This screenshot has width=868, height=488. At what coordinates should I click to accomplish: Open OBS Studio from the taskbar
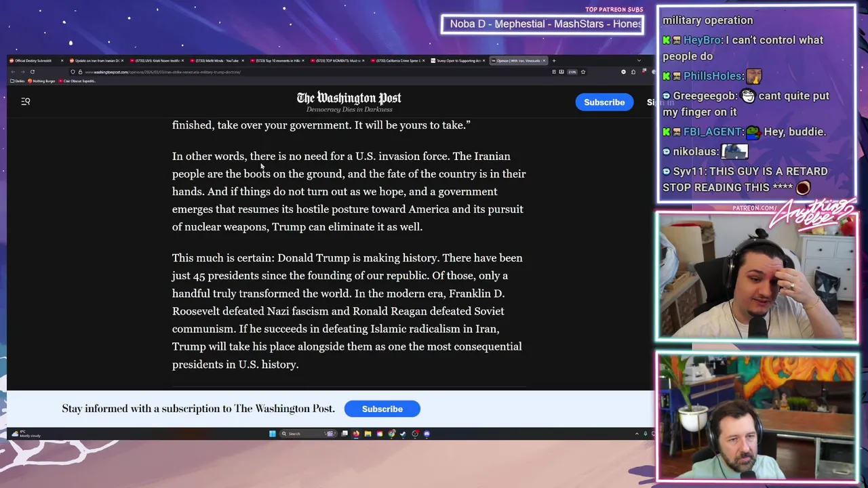tap(415, 434)
